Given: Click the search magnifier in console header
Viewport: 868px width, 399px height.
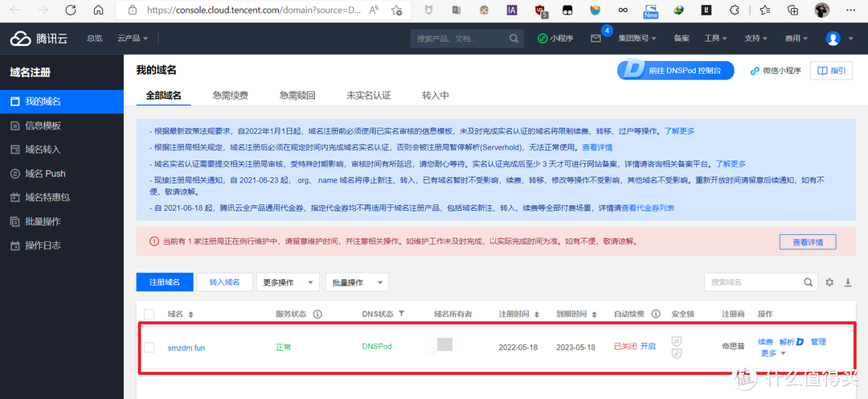Looking at the screenshot, I should [x=514, y=39].
